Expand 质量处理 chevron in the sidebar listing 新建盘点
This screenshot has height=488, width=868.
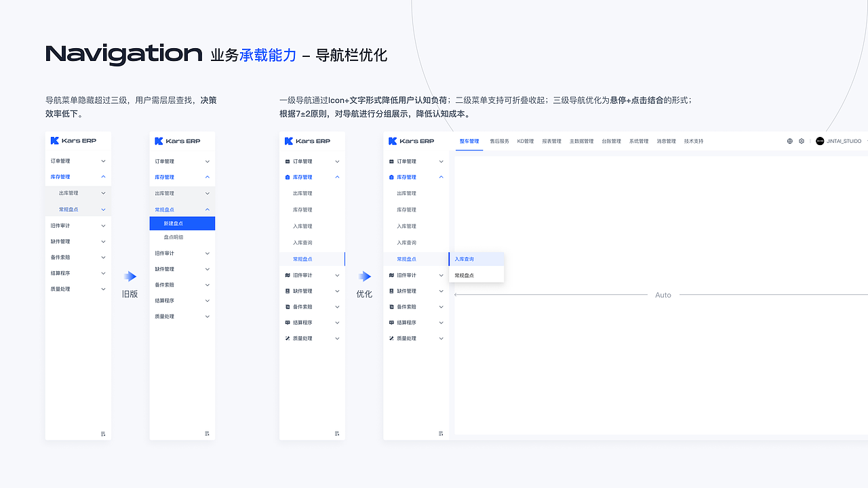pyautogui.click(x=208, y=317)
